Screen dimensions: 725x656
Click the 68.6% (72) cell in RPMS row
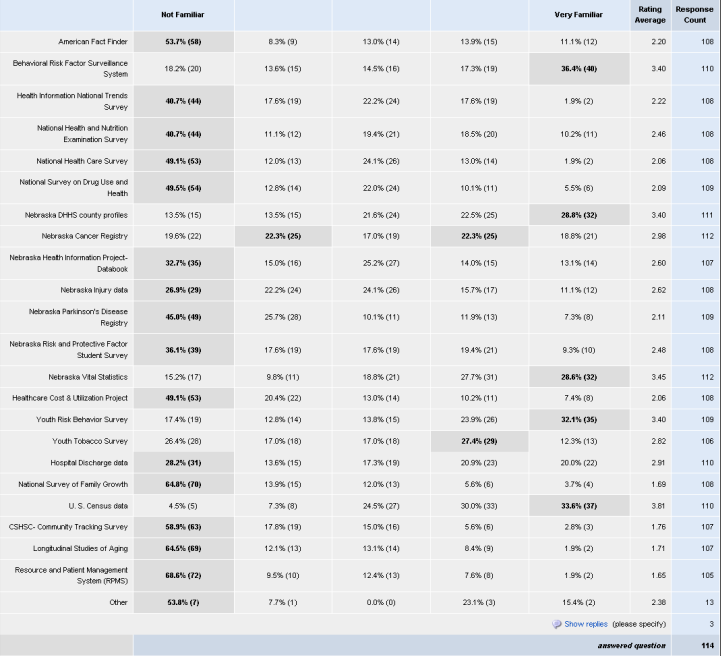pos(184,576)
